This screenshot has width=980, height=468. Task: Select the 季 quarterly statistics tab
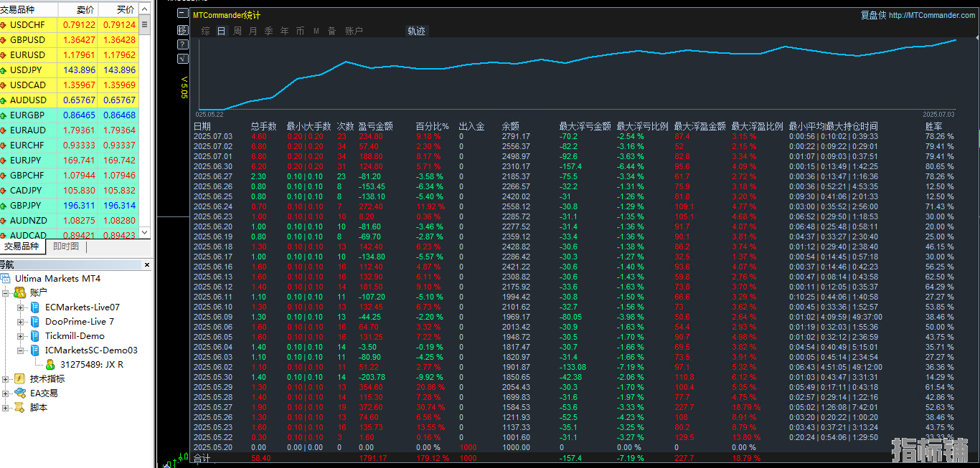pos(268,31)
